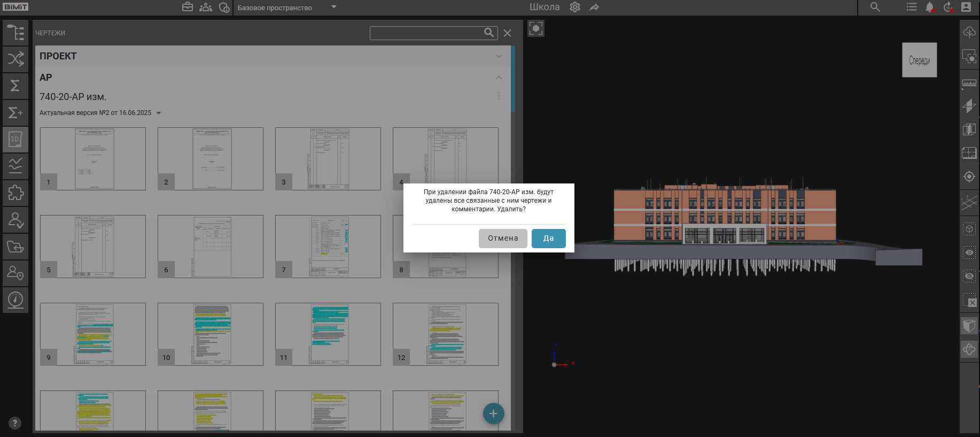Image resolution: width=980 pixels, height=437 pixels.
Task: Toggle the crossed-eye hide-elements tool
Action: [969, 276]
